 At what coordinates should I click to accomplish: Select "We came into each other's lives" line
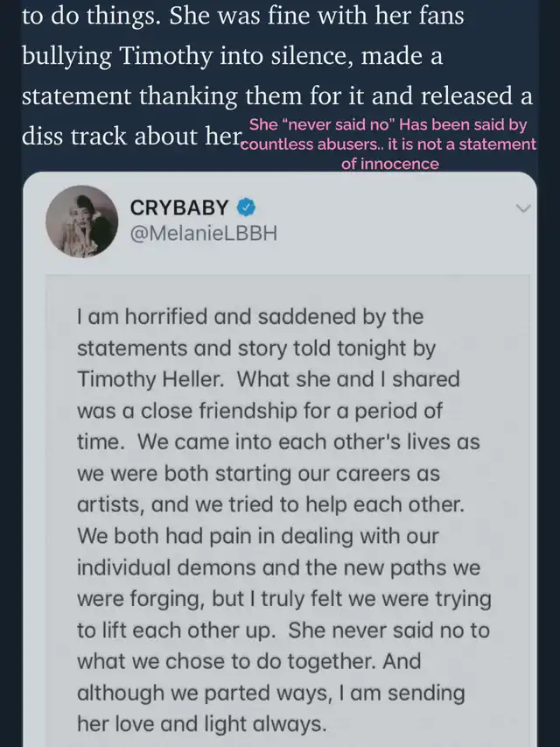pyautogui.click(x=309, y=441)
